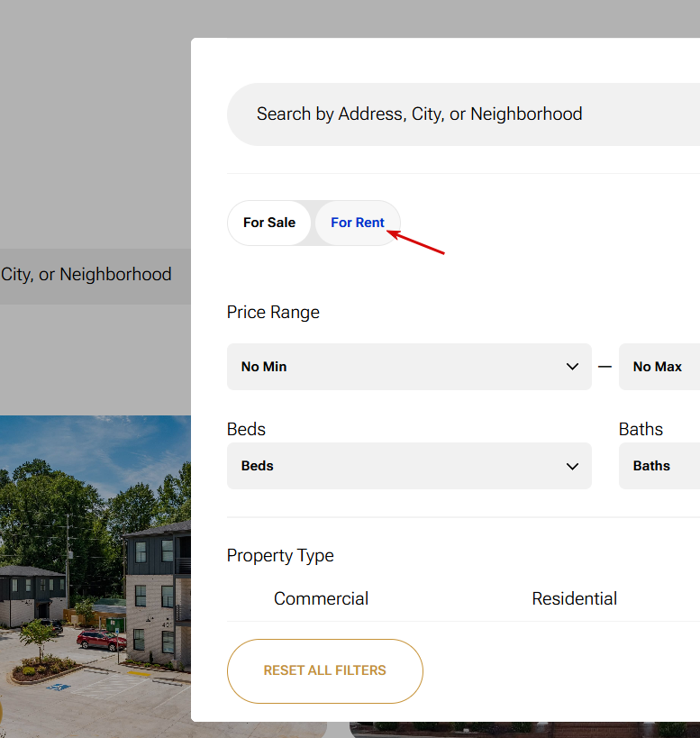Image resolution: width=700 pixels, height=738 pixels.
Task: Open the No Max price dropdown
Action: pyautogui.click(x=659, y=367)
